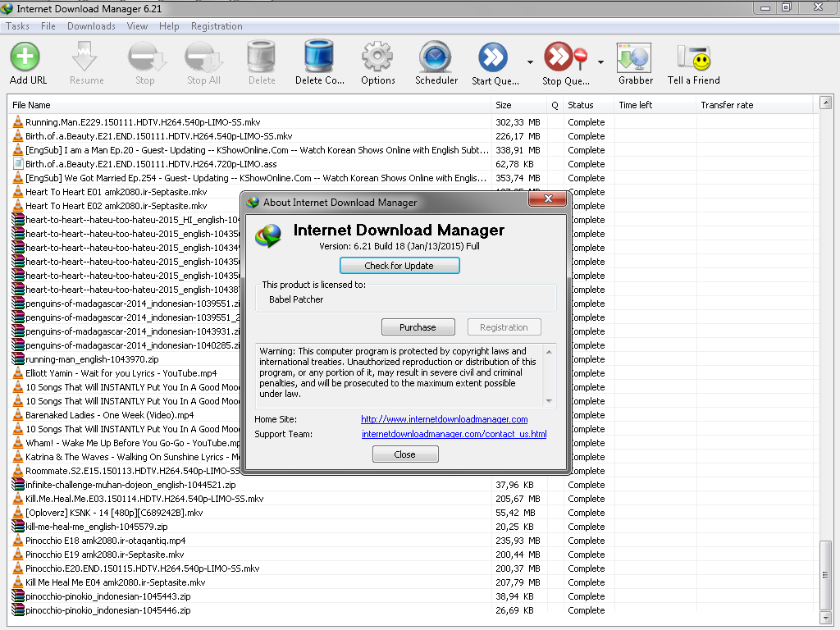Viewport: 840px width, 630px height.
Task: Click the title bar IDM application icon
Action: click(x=7, y=8)
